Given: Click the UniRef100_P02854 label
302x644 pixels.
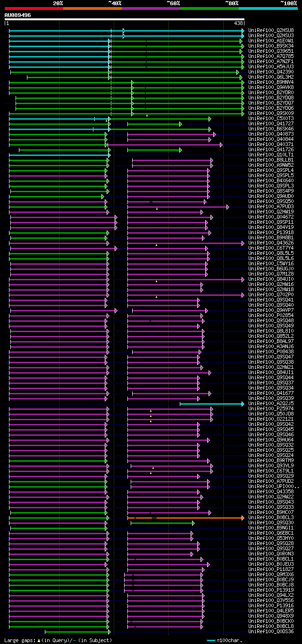Looking at the screenshot, I should [x=271, y=315].
